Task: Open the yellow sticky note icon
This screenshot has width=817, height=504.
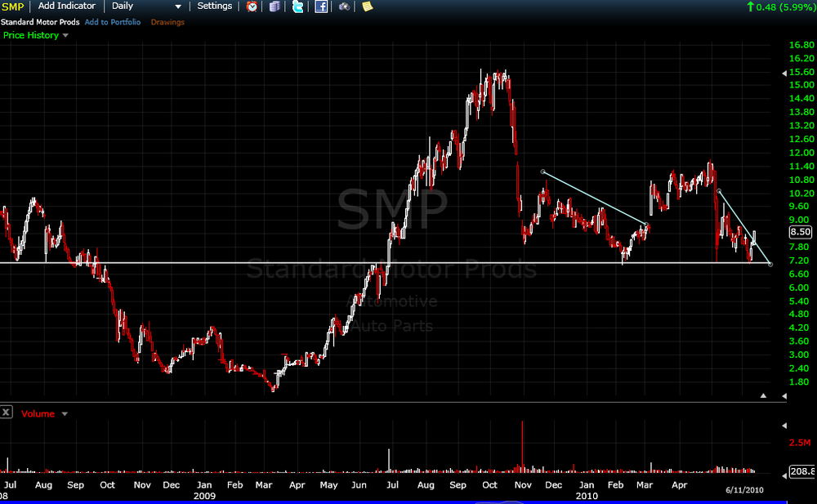Action: point(368,7)
